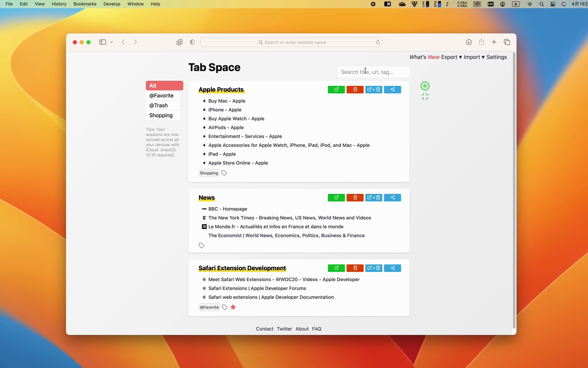
Task: Open and delete News session
Action: coord(374,198)
